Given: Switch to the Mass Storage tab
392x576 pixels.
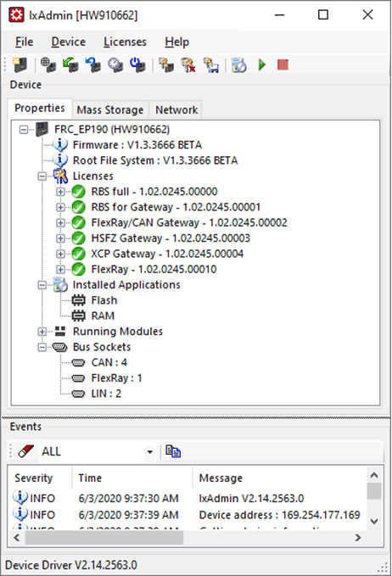Looking at the screenshot, I should tap(110, 109).
